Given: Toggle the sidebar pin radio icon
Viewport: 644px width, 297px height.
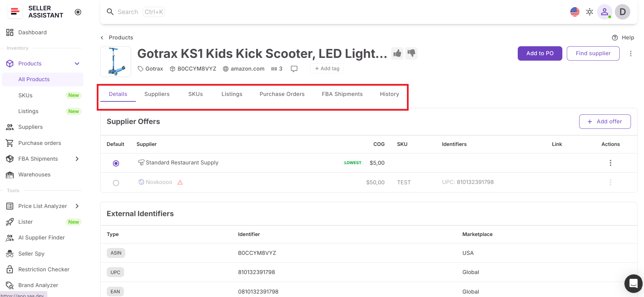Looking at the screenshot, I should click(x=78, y=12).
